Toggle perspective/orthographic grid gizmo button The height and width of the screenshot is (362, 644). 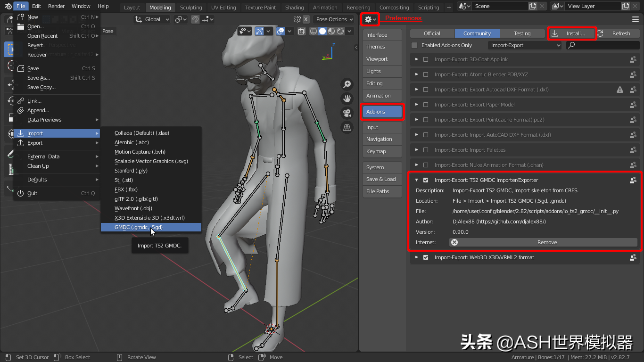(347, 128)
